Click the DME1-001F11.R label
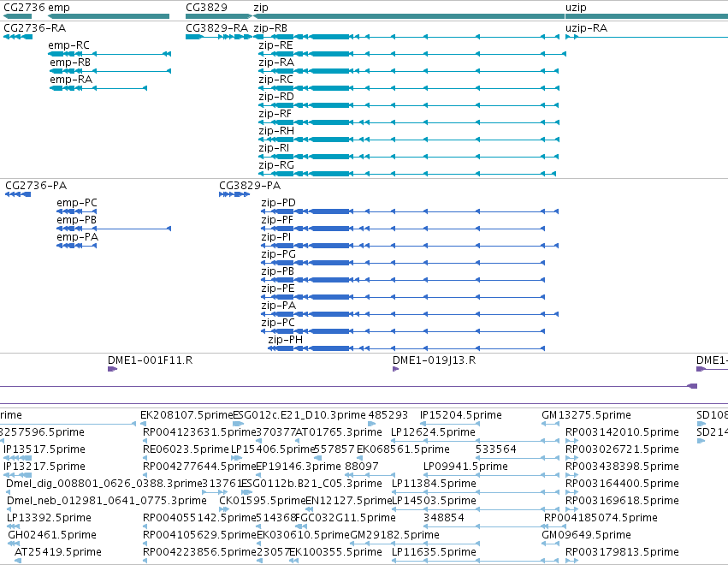This screenshot has width=728, height=565. pos(150,360)
